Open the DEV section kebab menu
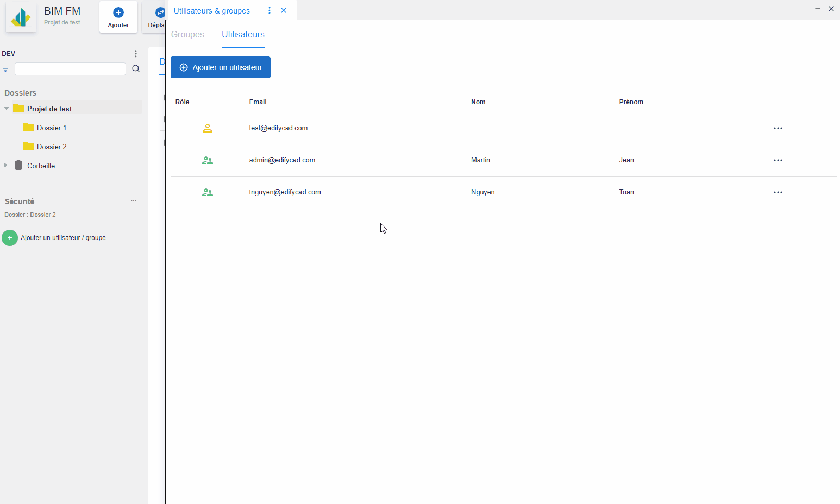Viewport: 840px width, 504px height. 136,54
